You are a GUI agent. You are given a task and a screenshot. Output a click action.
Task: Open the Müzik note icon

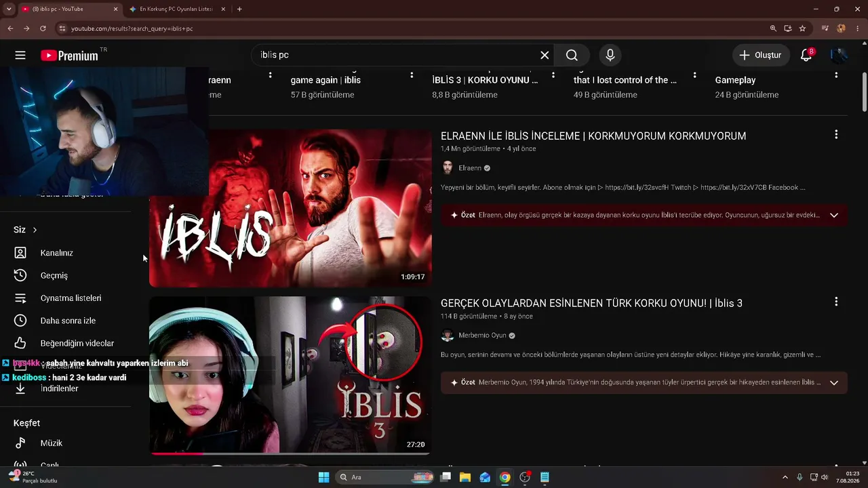tap(20, 443)
